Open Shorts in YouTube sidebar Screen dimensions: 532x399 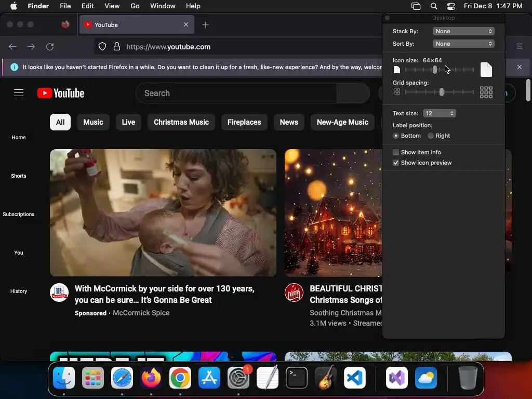tap(19, 176)
